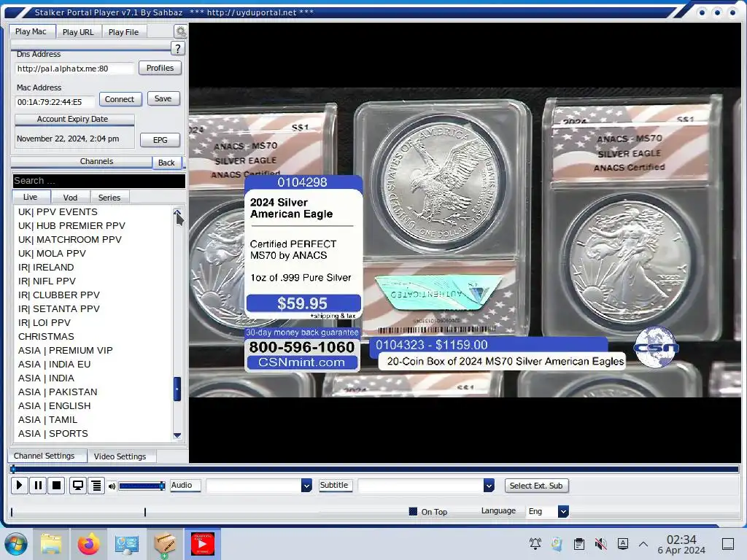The width and height of the screenshot is (747, 560).
Task: Mute audio via the speaker icon
Action: point(112,486)
